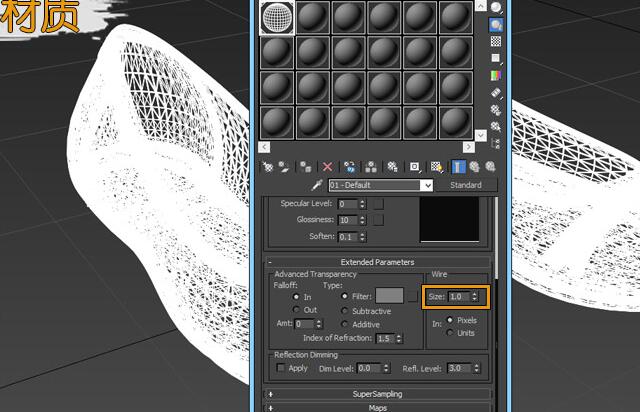Click the gray Filter color swatch

[389, 295]
